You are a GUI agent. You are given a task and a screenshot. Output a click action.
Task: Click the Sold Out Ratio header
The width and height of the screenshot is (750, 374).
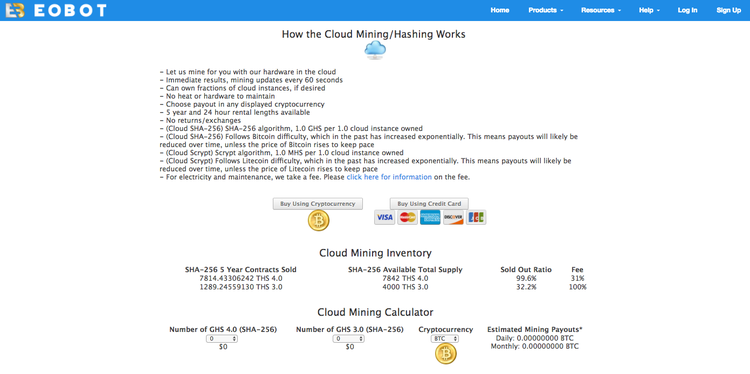(x=526, y=270)
